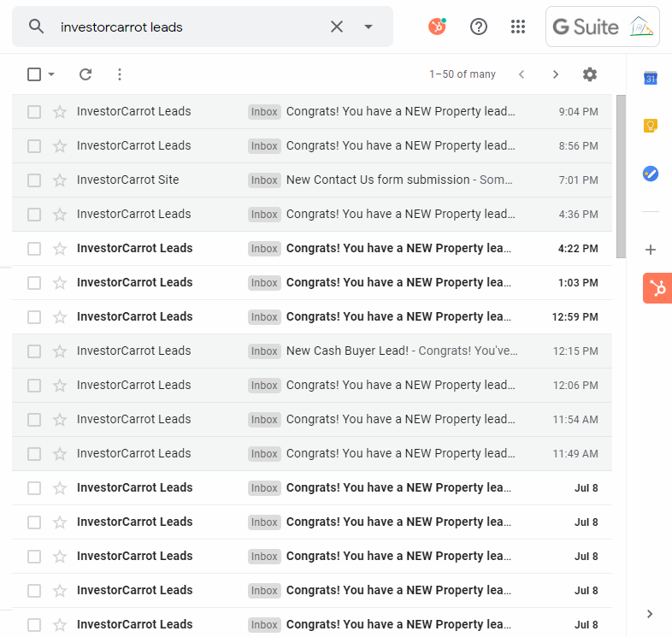Viewport: 672px width, 637px height.
Task: Select the 12:06 PM email checkbox
Action: tap(34, 386)
